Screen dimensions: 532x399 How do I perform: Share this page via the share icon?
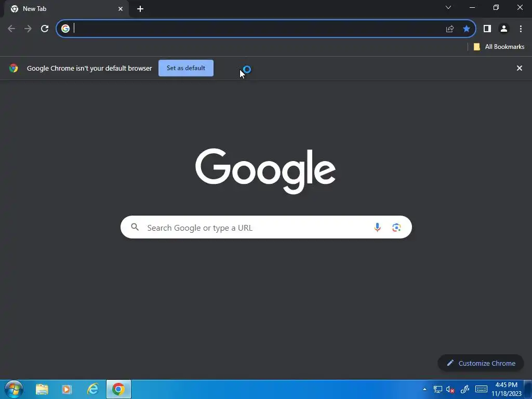click(450, 29)
